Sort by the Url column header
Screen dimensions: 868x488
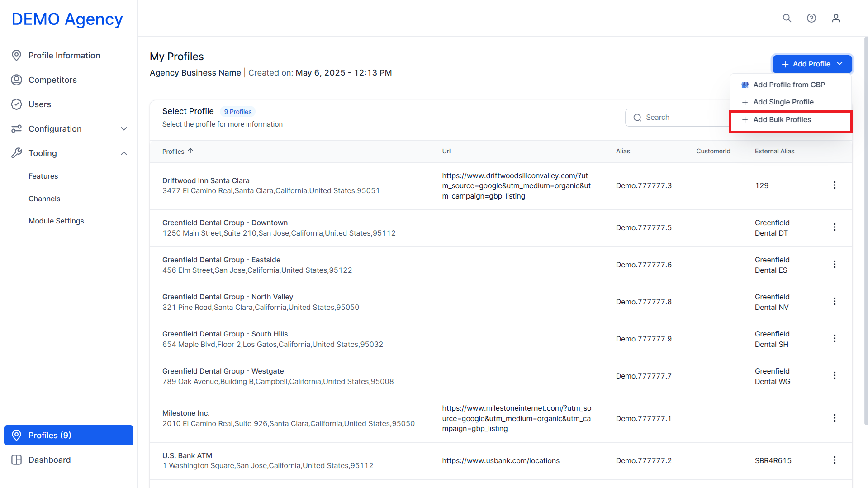click(446, 151)
